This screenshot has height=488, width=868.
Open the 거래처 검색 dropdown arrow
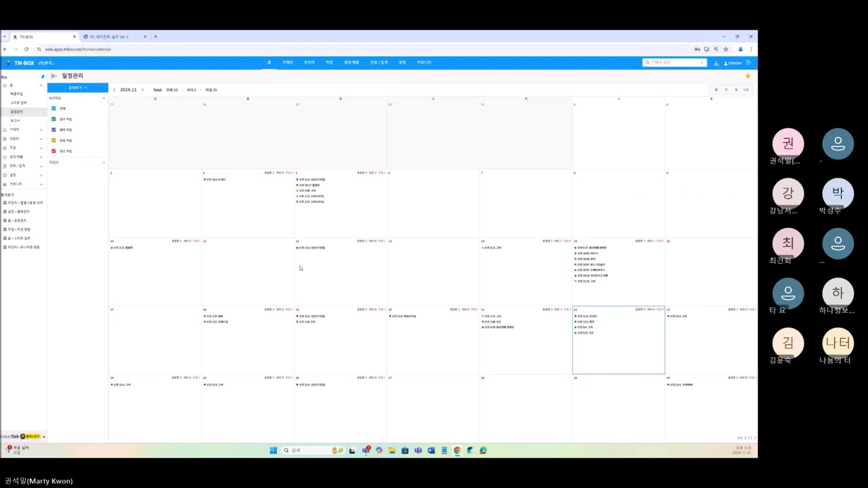tap(701, 62)
